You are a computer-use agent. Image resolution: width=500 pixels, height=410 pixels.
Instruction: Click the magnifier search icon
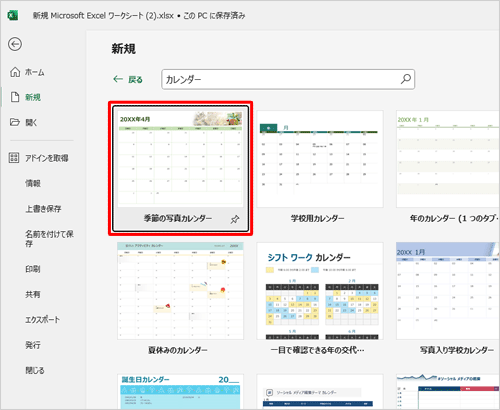pyautogui.click(x=406, y=79)
